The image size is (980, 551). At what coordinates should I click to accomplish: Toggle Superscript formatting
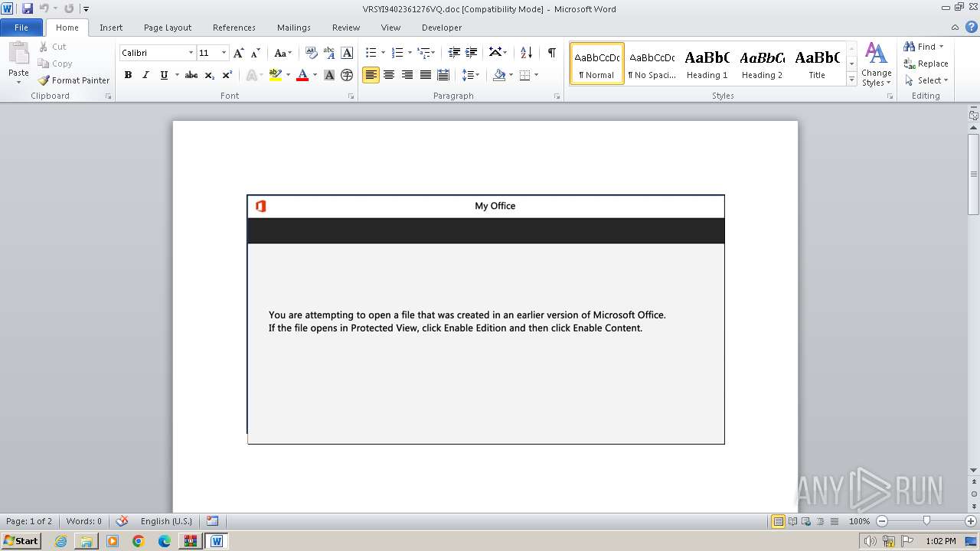pyautogui.click(x=227, y=75)
